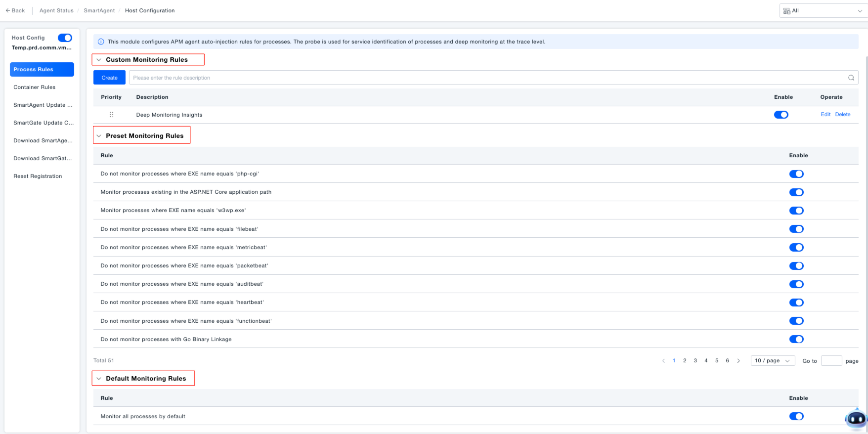
Task: Turn off Monitor all processes by default
Action: tap(796, 416)
